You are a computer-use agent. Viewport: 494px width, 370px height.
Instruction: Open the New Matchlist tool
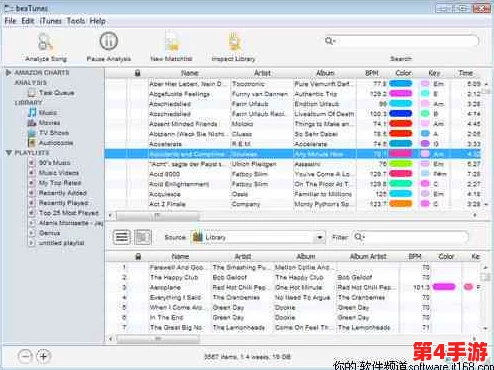171,42
